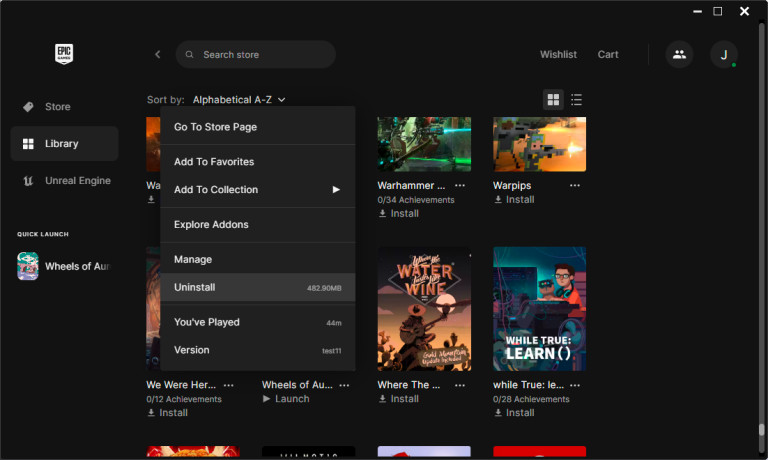Open the user profile avatar J

tap(723, 55)
